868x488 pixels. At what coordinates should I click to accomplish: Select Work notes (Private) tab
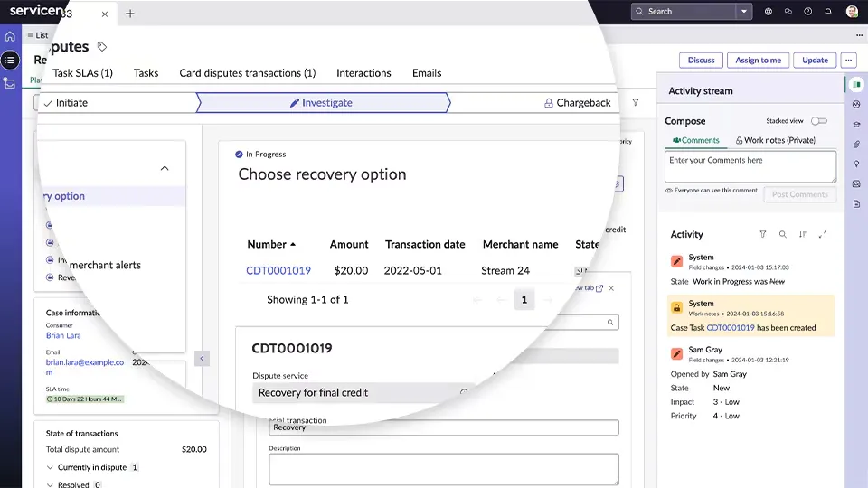pos(775,141)
